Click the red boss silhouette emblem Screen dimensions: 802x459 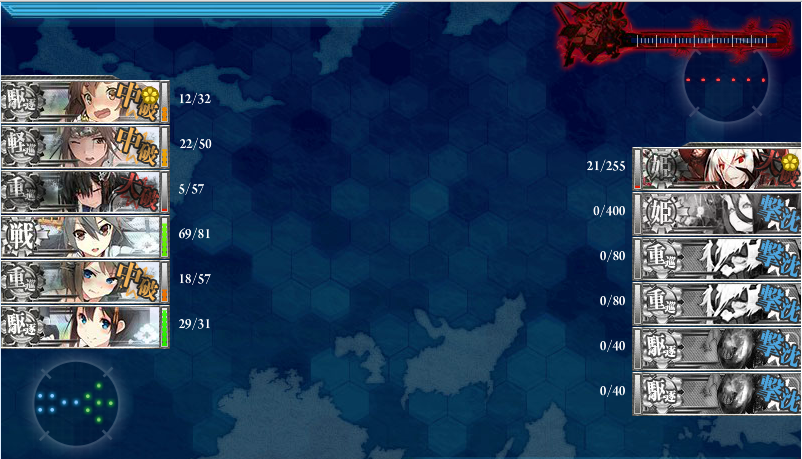pyautogui.click(x=594, y=35)
